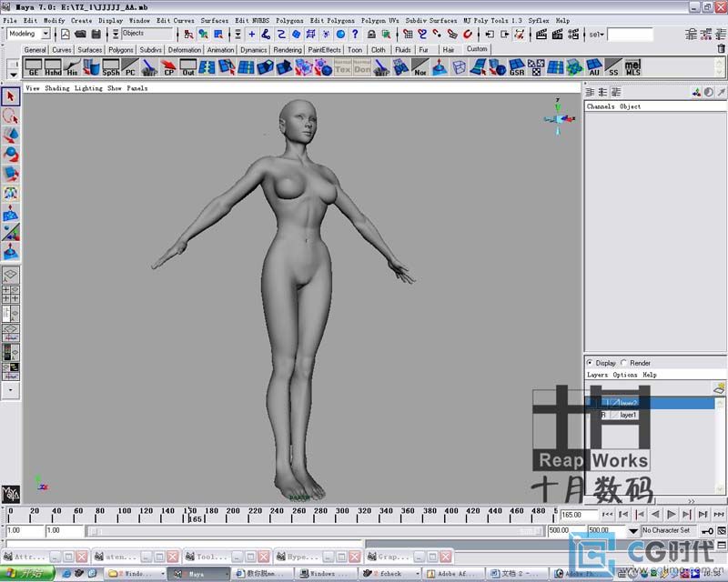Click the mel MLS shelf icon
The image size is (728, 582).
click(x=632, y=67)
